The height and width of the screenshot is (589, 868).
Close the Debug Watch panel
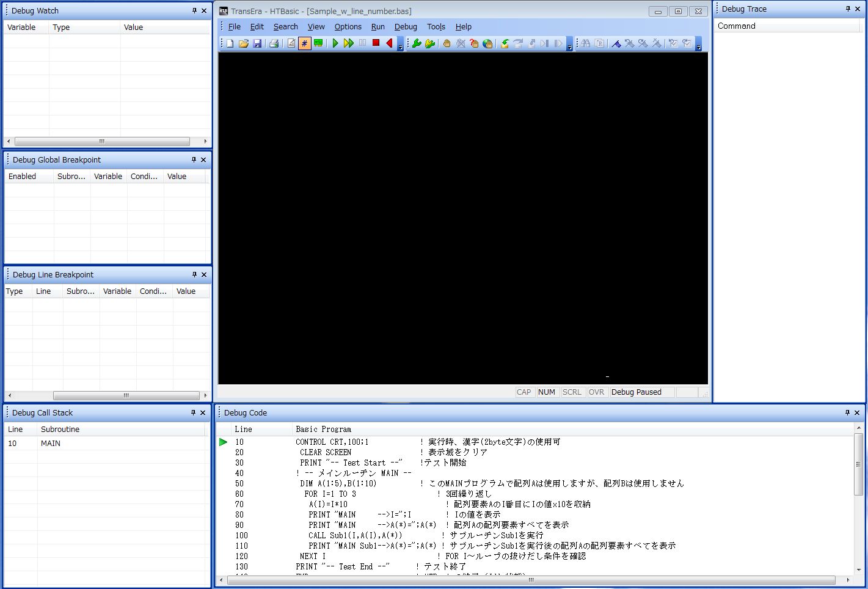204,10
